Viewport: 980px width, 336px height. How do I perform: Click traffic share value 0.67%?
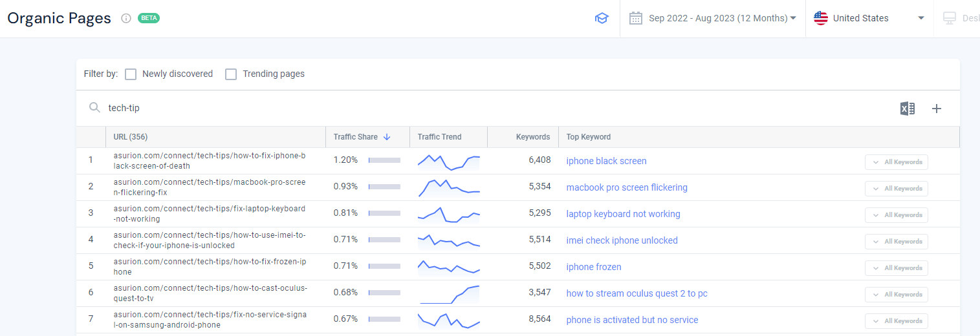(345, 319)
